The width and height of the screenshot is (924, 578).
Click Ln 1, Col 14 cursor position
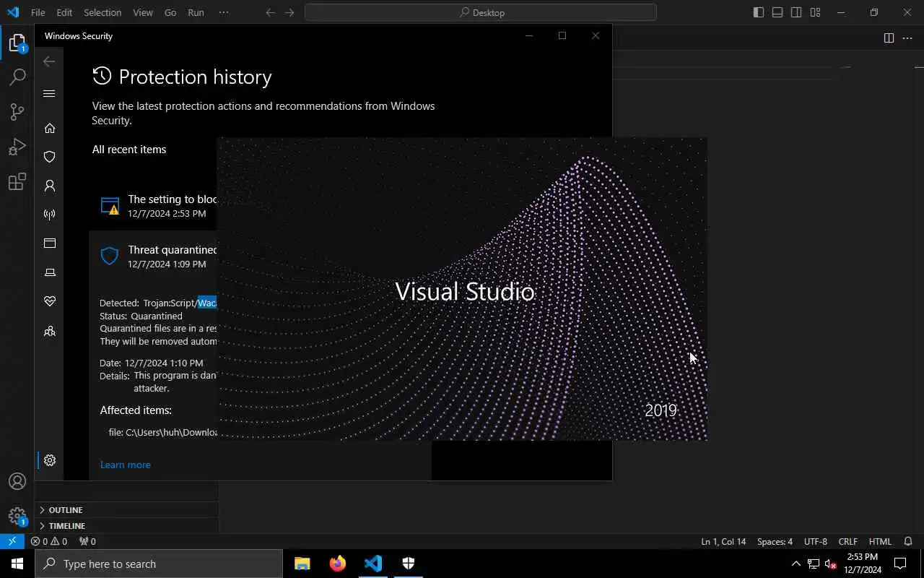point(723,541)
